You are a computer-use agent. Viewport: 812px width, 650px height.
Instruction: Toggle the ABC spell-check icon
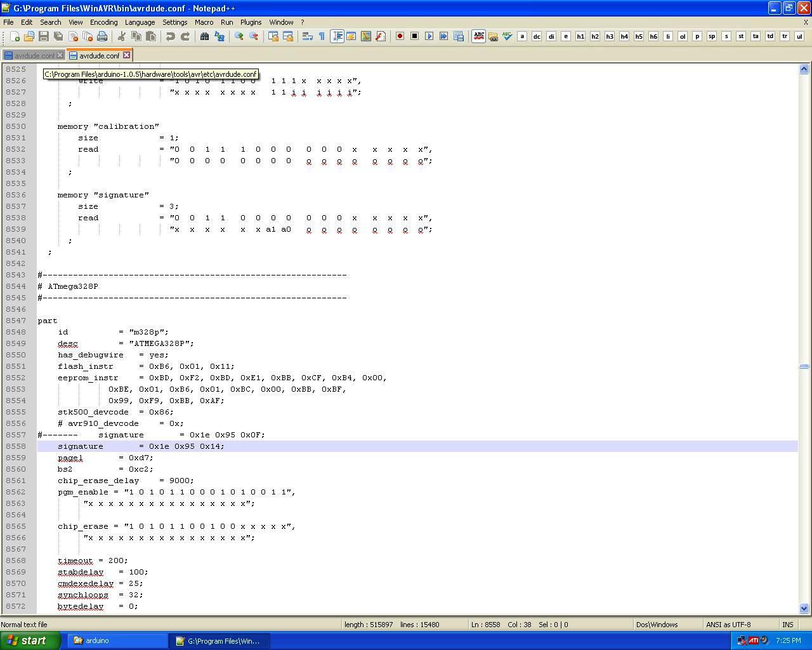(479, 36)
